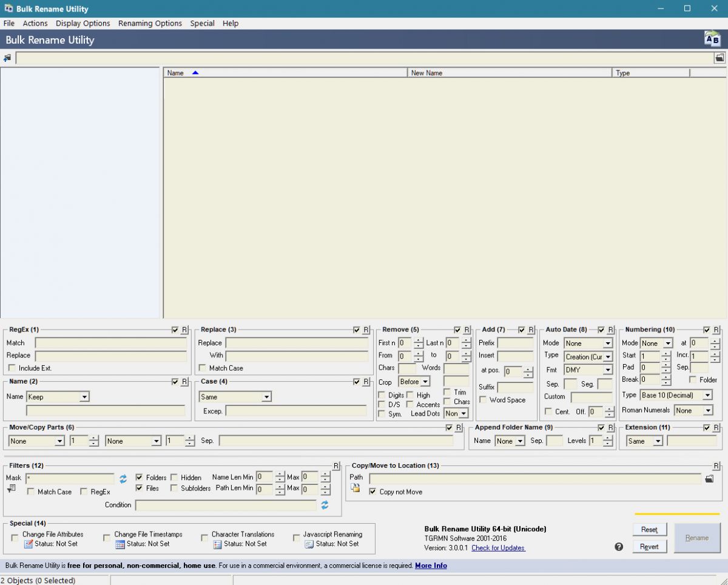
Task: Click the refresh icon next to Condition field
Action: [x=325, y=505]
